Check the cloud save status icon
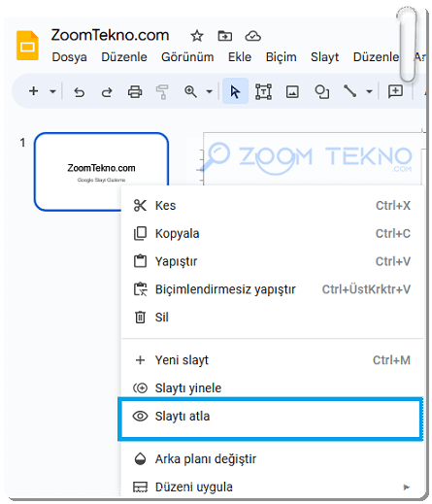 (x=252, y=36)
